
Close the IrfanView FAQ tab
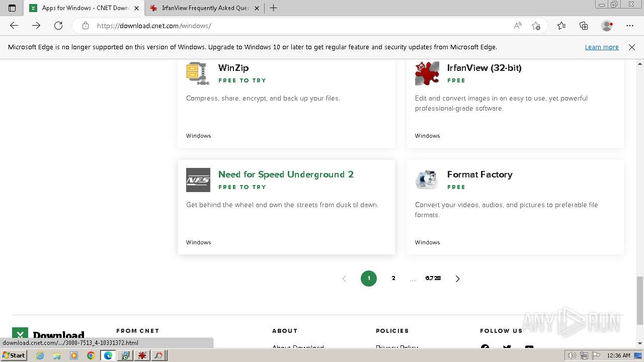click(257, 8)
